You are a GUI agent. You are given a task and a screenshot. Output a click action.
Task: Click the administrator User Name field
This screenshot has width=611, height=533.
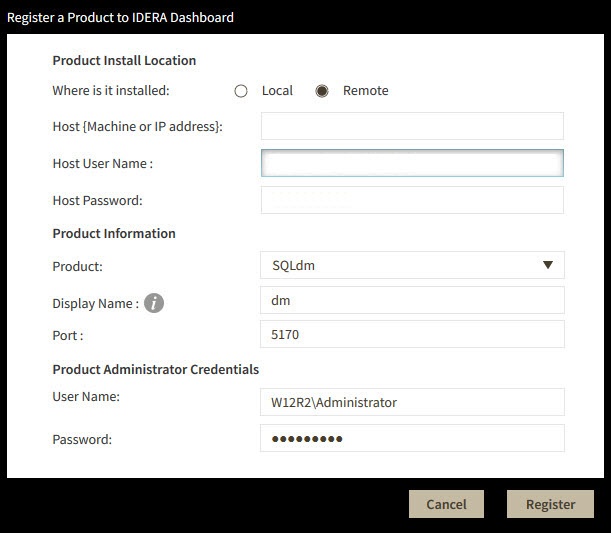tap(412, 402)
